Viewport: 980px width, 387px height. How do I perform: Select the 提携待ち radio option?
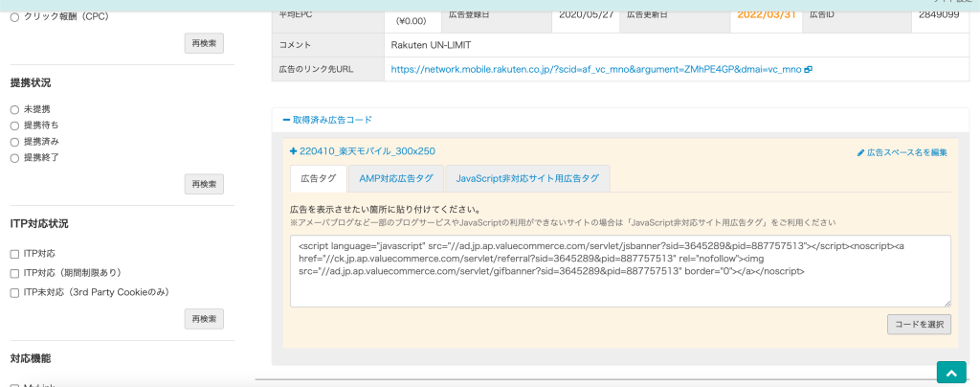click(x=15, y=125)
